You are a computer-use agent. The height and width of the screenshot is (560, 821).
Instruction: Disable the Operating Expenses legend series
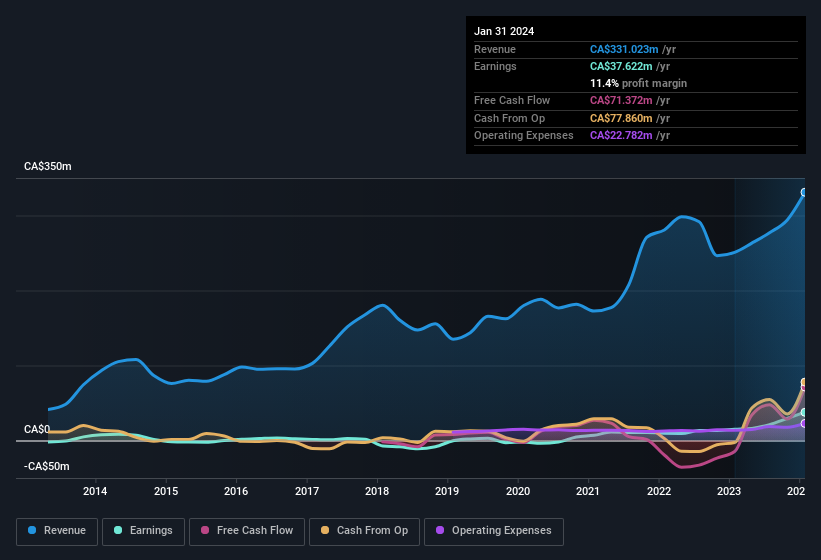[493, 530]
